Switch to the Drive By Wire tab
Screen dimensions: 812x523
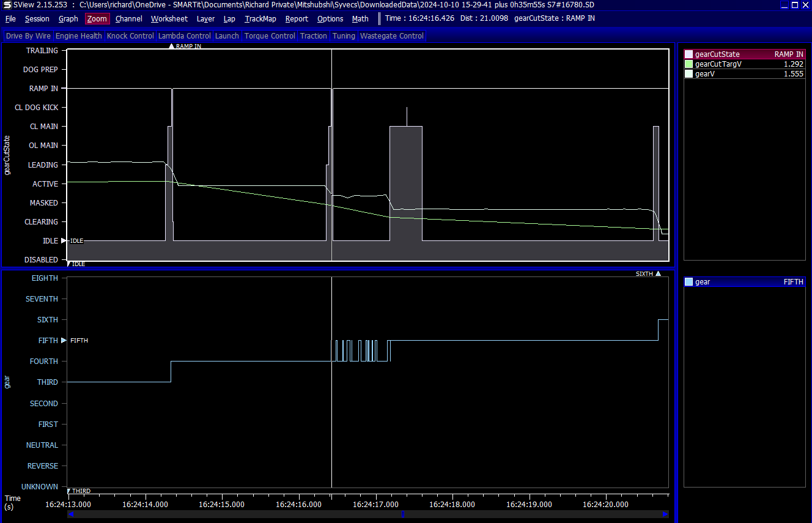[x=28, y=36]
